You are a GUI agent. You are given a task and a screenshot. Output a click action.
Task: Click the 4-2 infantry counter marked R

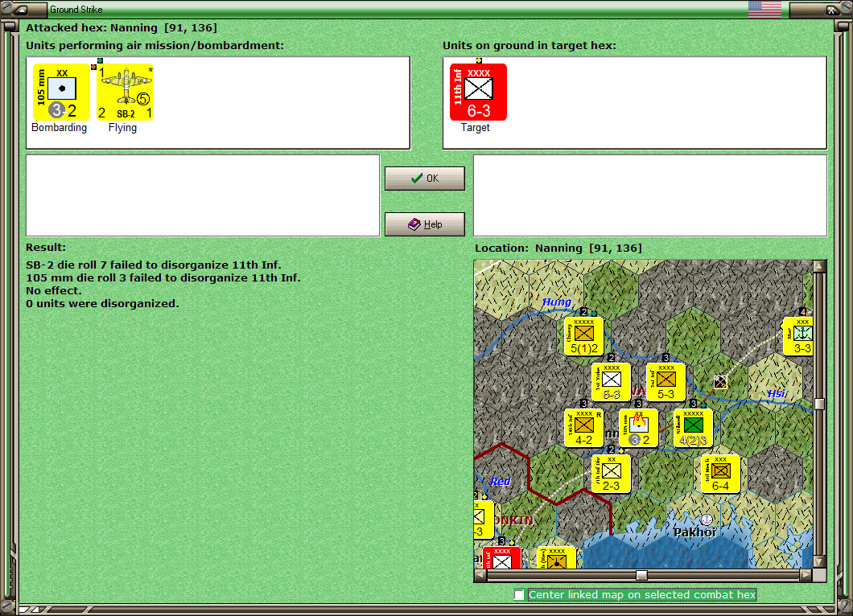point(583,428)
